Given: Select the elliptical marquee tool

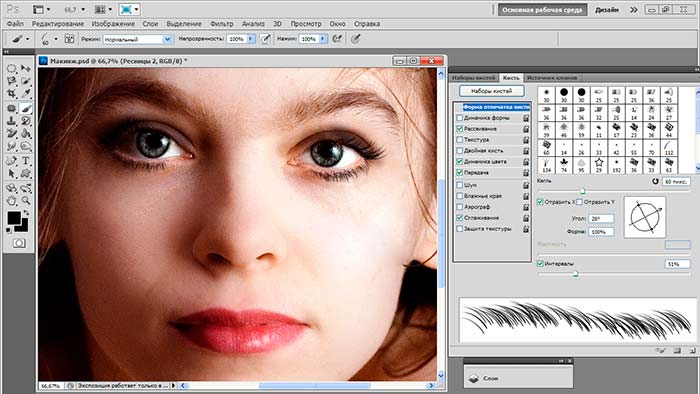Looking at the screenshot, I should click(x=11, y=68).
